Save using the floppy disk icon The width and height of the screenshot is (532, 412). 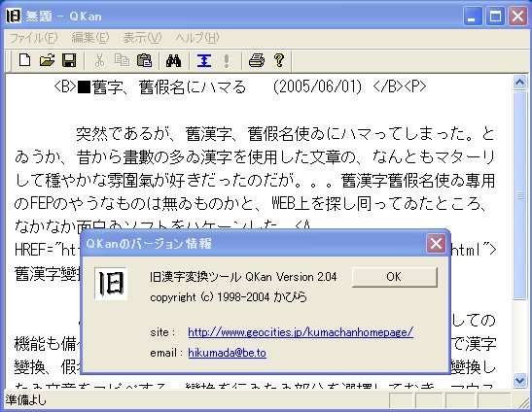pos(69,60)
